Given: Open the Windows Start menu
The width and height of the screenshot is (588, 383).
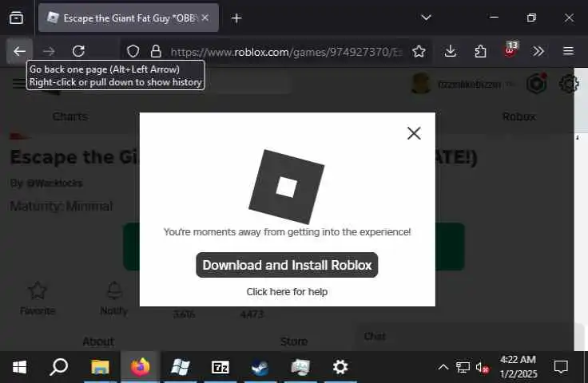Looking at the screenshot, I should tap(19, 367).
